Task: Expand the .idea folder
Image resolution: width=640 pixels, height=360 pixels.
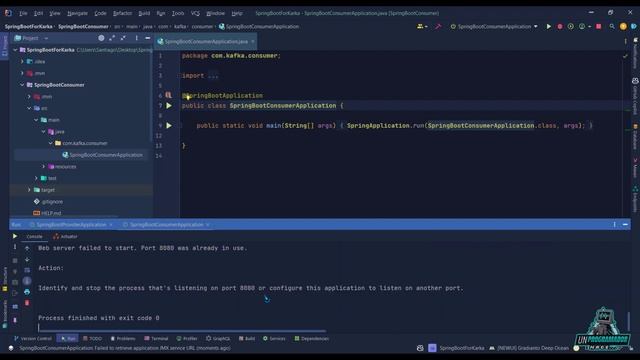Action: point(22,62)
